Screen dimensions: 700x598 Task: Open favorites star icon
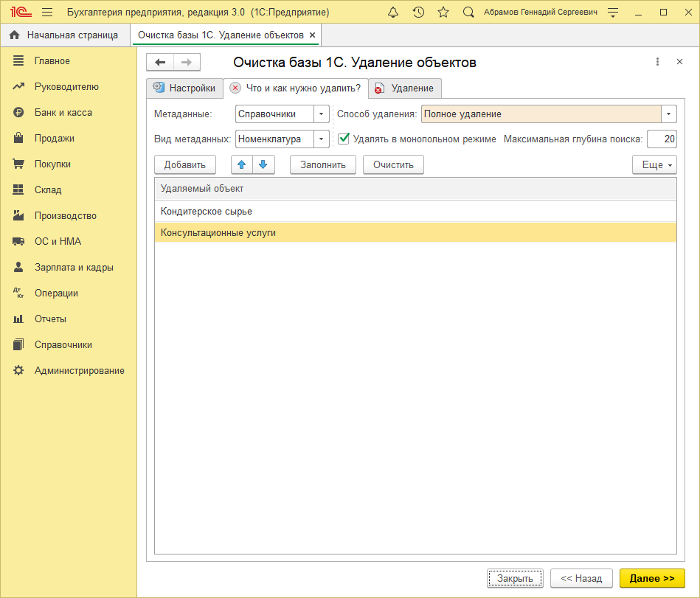tap(443, 13)
